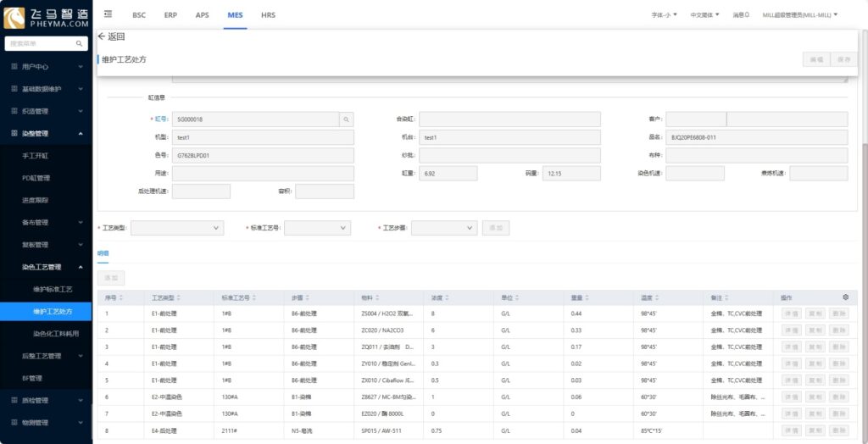Click the 飞马智造 logo

(x=46, y=18)
